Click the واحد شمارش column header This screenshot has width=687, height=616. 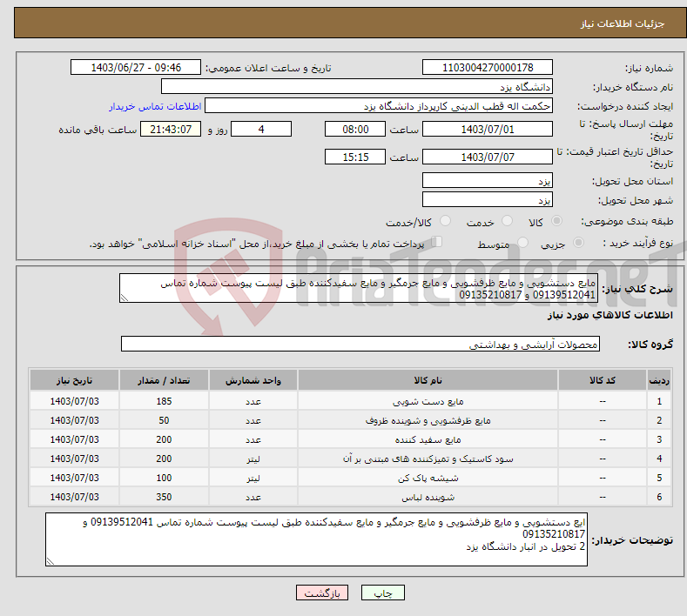point(253,380)
